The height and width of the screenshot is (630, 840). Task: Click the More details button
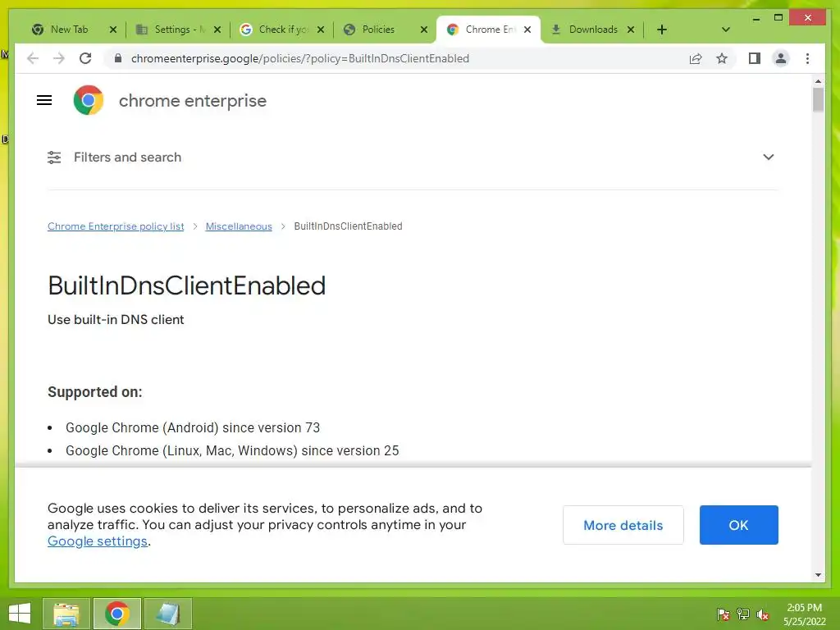point(623,525)
